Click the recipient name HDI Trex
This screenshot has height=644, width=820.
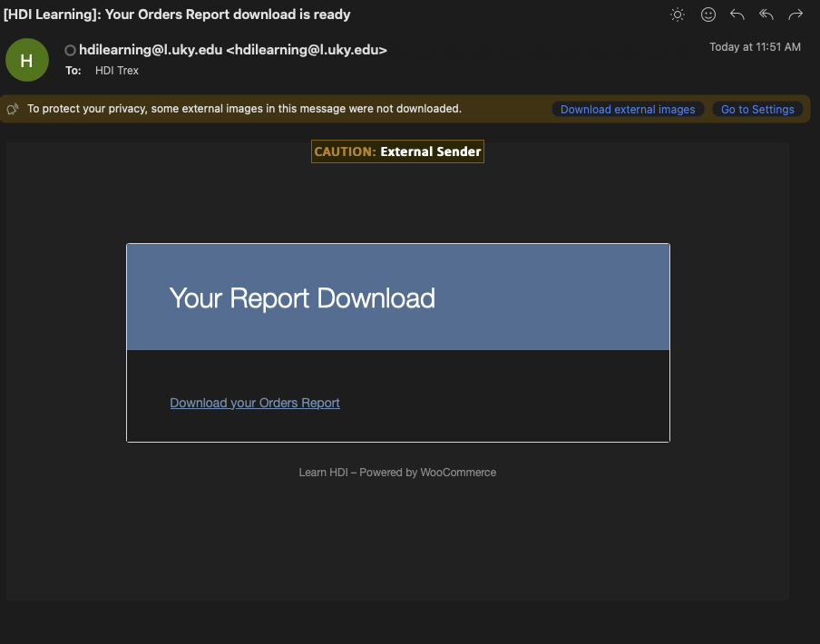[x=117, y=70]
